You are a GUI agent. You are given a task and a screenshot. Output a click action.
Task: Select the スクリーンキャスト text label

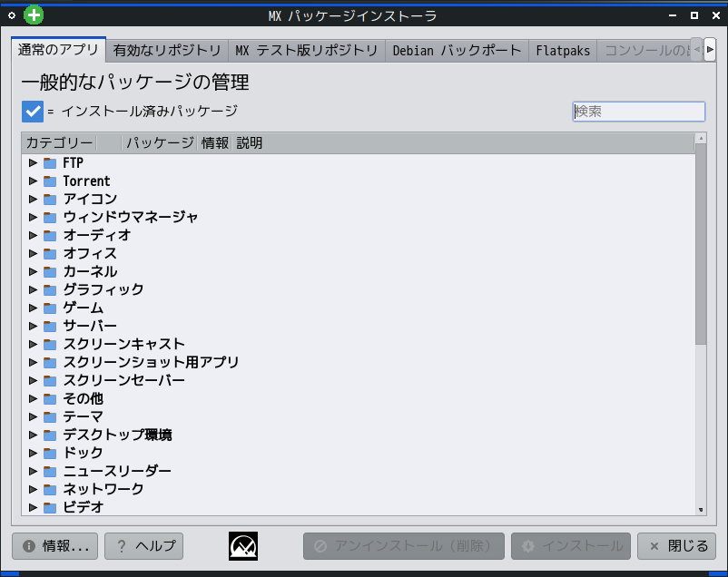click(x=124, y=344)
